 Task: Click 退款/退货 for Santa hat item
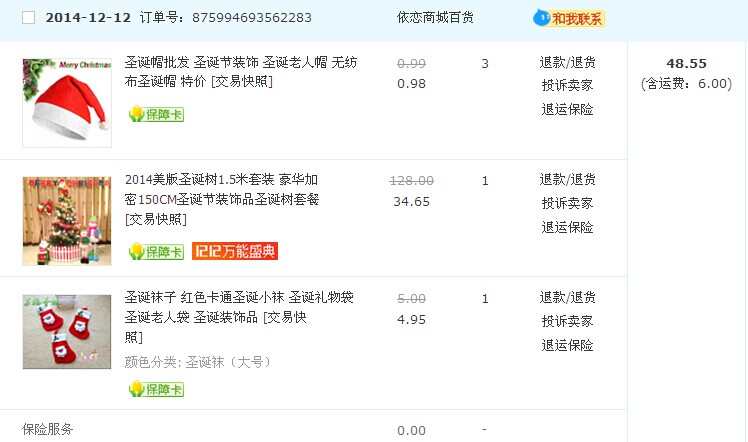(567, 62)
